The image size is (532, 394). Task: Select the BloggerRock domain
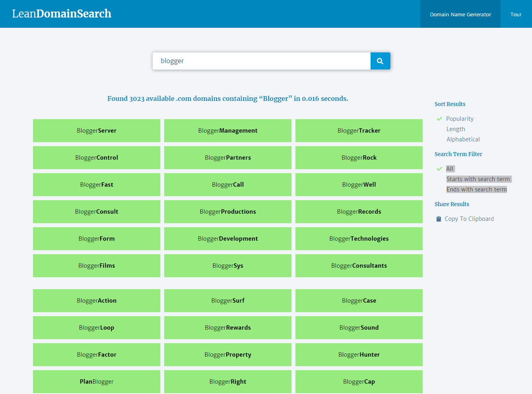coord(359,158)
